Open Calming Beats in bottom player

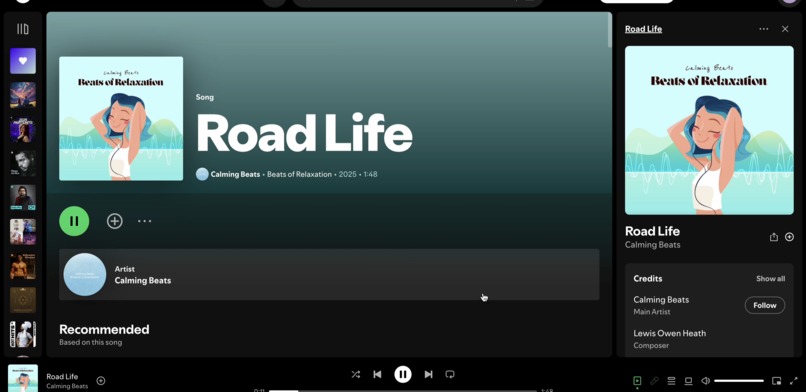[x=67, y=386]
